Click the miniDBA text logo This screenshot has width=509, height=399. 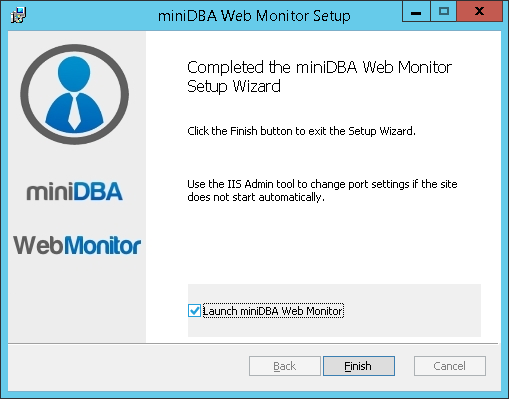[75, 191]
